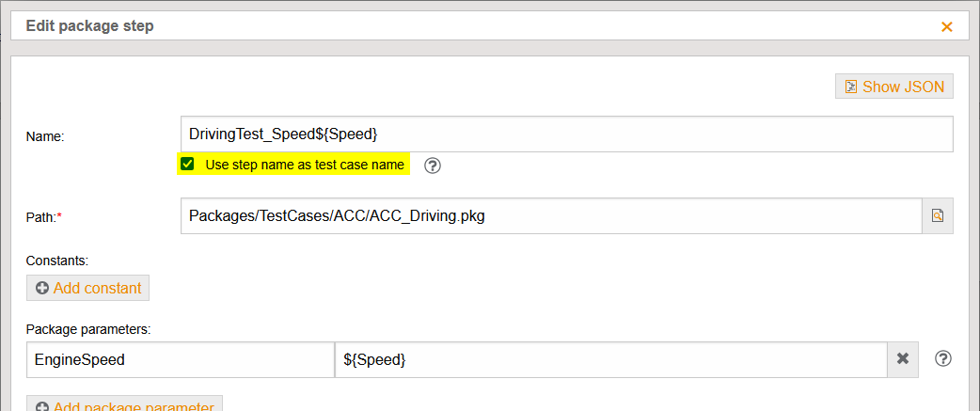Click the Package parameters: section label
This screenshot has width=980, height=411.
[x=89, y=329]
